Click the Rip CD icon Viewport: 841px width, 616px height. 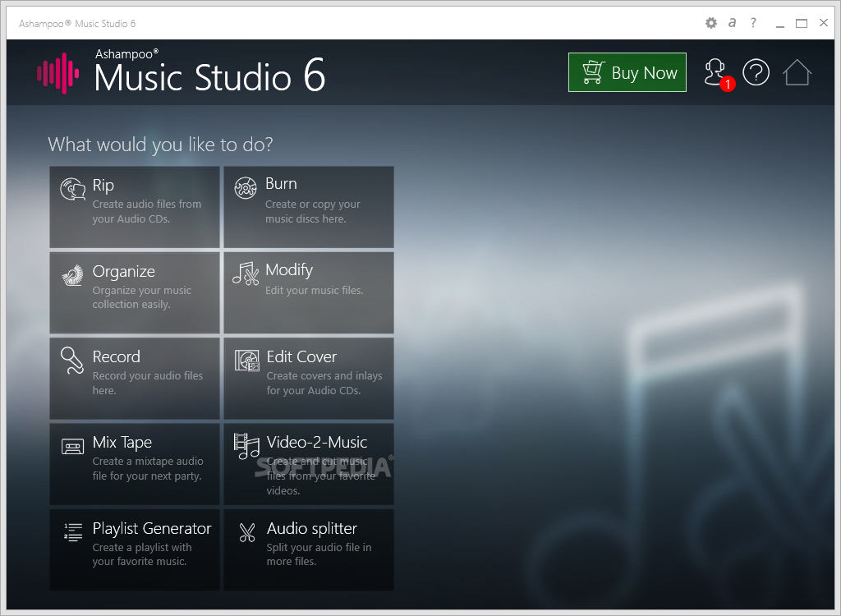[73, 189]
